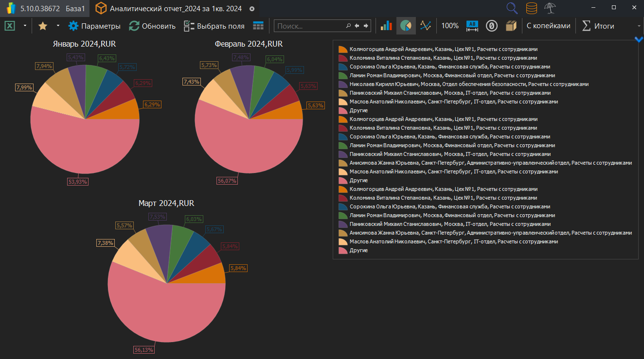
Task: Open Выбрать поля field chooser
Action: [x=214, y=26]
